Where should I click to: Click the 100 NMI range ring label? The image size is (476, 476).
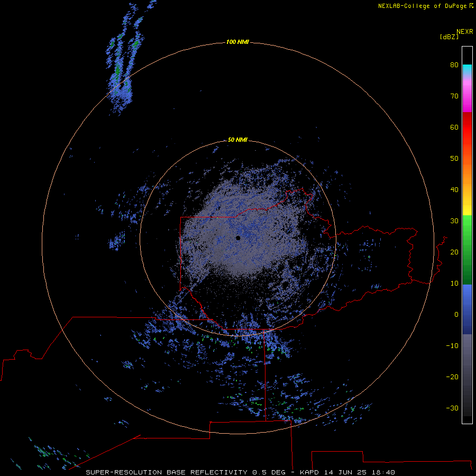(x=237, y=42)
